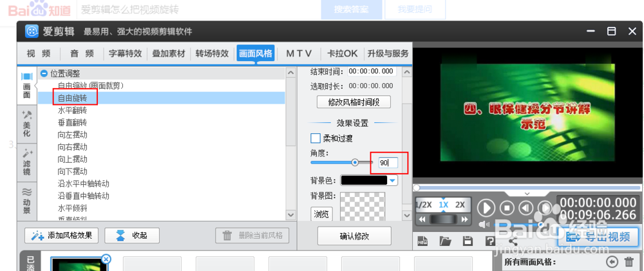The height and width of the screenshot is (271, 644).
Task: Step forward one frame
Action: [545, 208]
